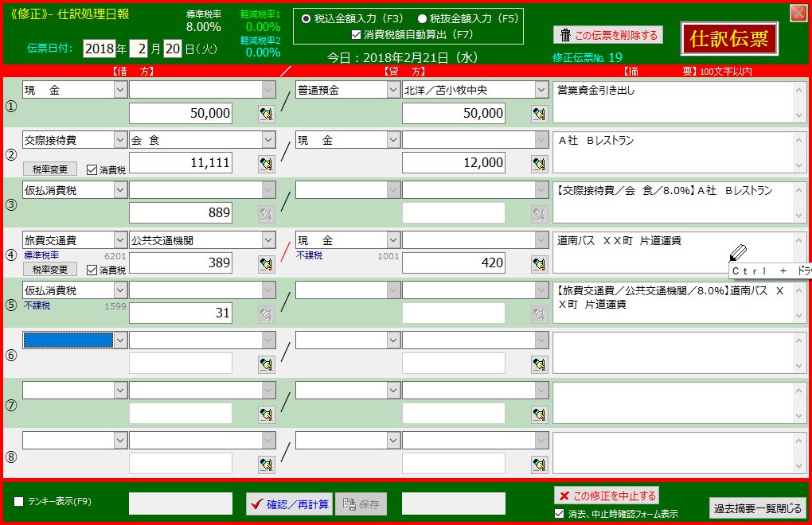Click the eraser icon beside row 8 debit amount
Screen dimensions: 812x525
pos(266,465)
